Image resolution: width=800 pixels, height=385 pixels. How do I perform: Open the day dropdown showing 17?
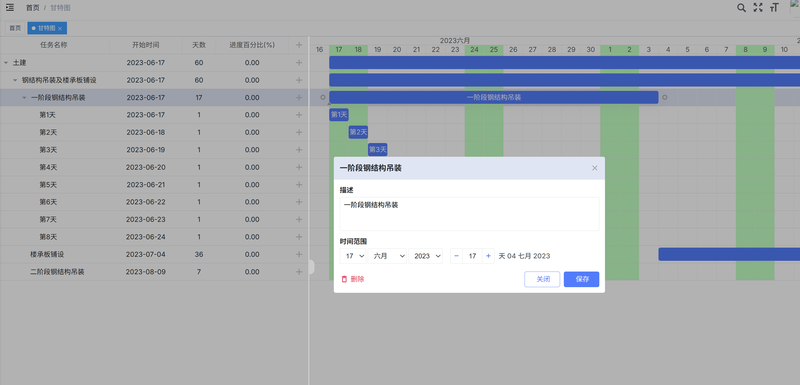tap(353, 256)
